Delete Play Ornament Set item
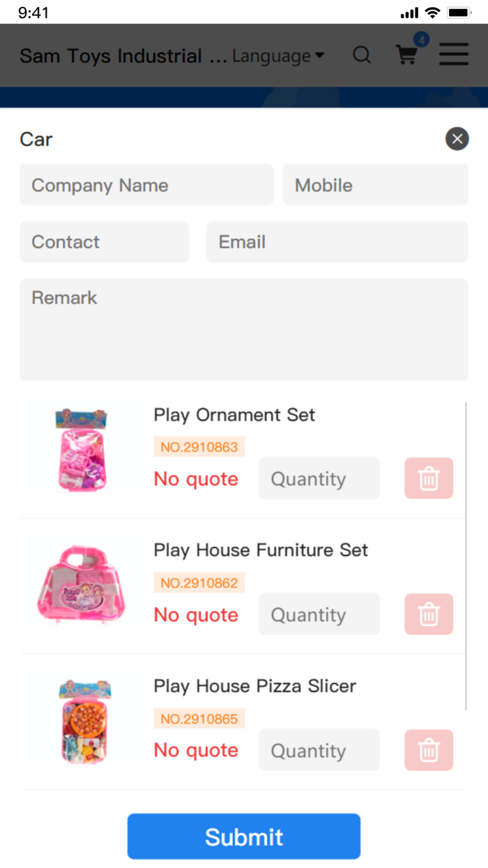The image size is (488, 868). [429, 479]
